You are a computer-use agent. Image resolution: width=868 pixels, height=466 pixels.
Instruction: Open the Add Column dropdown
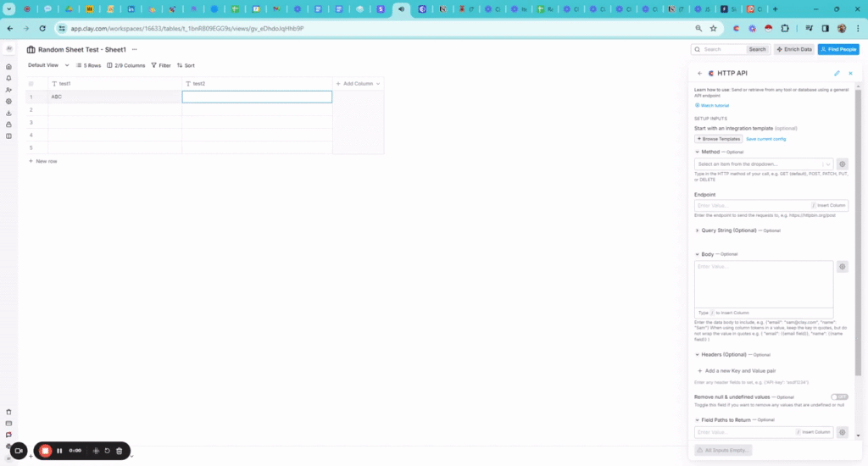(x=358, y=84)
